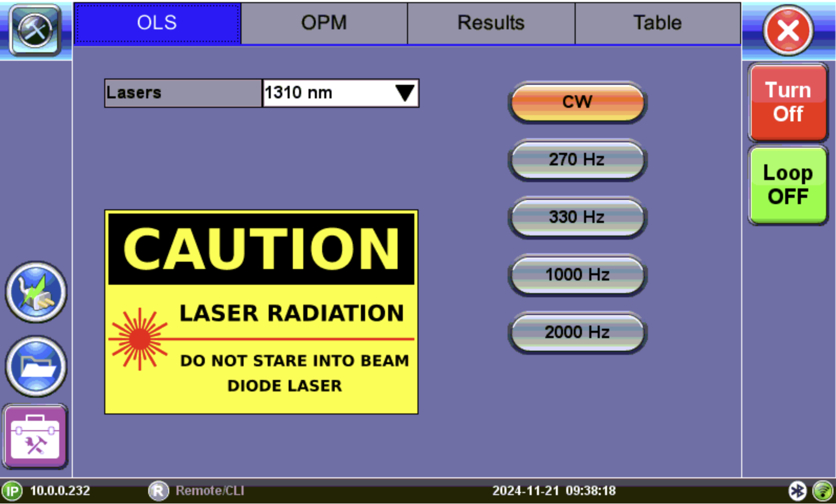
Task: Open the purple toolbox icon
Action: [x=36, y=437]
